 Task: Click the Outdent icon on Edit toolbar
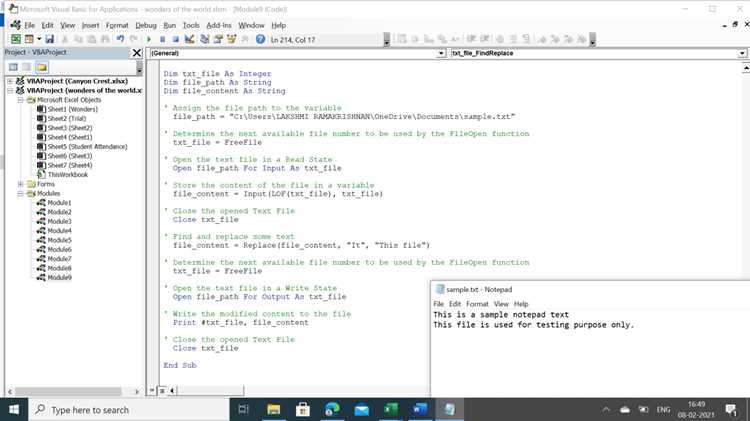485,39
